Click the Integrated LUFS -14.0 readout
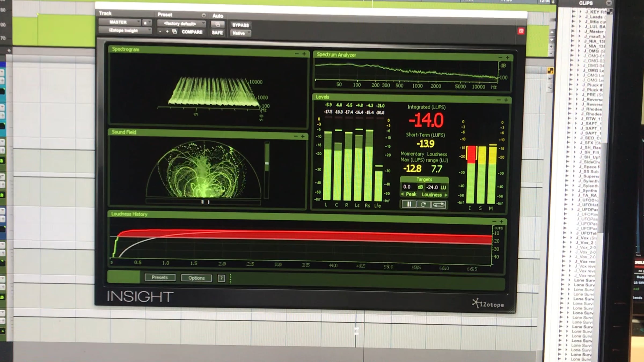Image resolution: width=644 pixels, height=362 pixels. (426, 120)
